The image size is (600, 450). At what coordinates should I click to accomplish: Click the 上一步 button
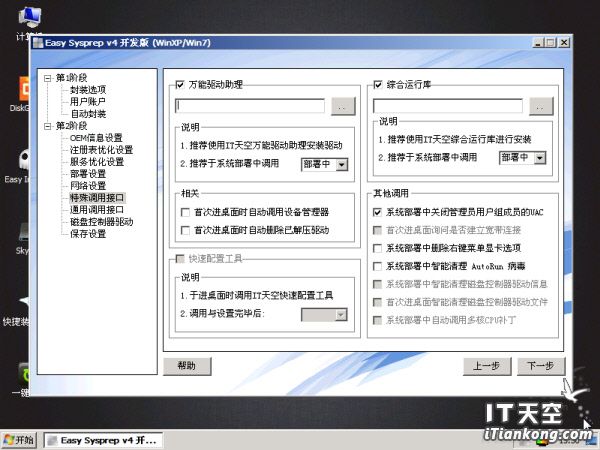click(487, 366)
